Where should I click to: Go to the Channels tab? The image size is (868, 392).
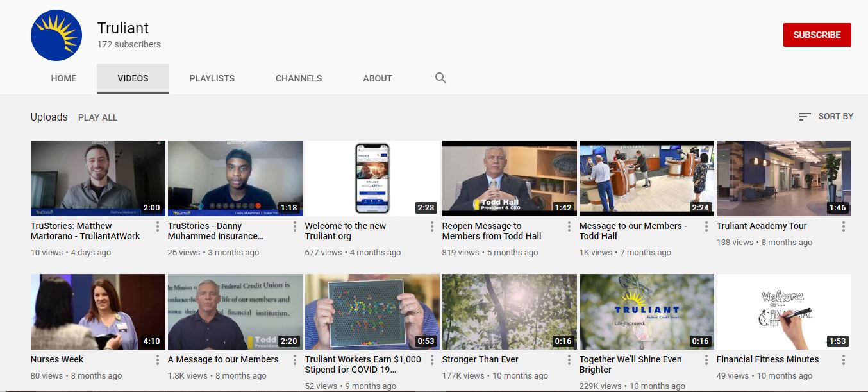tap(299, 78)
